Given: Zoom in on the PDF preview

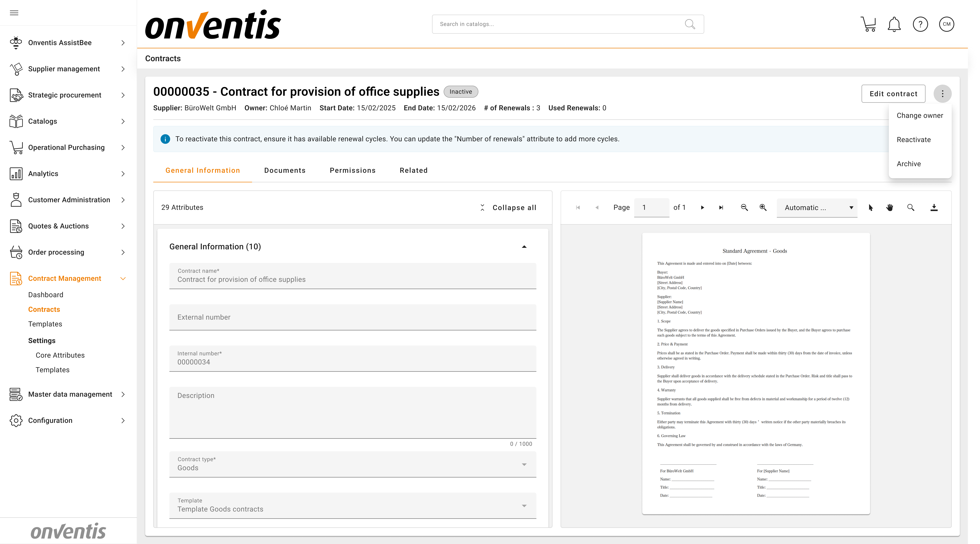Looking at the screenshot, I should pyautogui.click(x=763, y=208).
